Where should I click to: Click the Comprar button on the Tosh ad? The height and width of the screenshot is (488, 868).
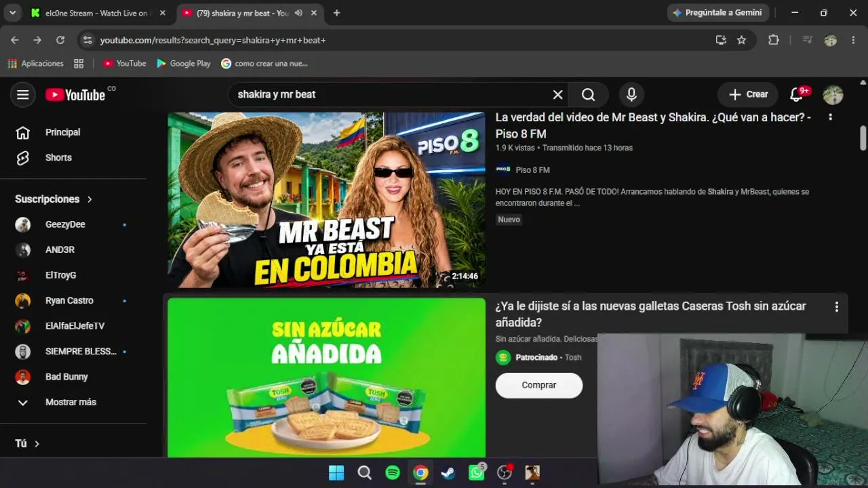coord(539,385)
